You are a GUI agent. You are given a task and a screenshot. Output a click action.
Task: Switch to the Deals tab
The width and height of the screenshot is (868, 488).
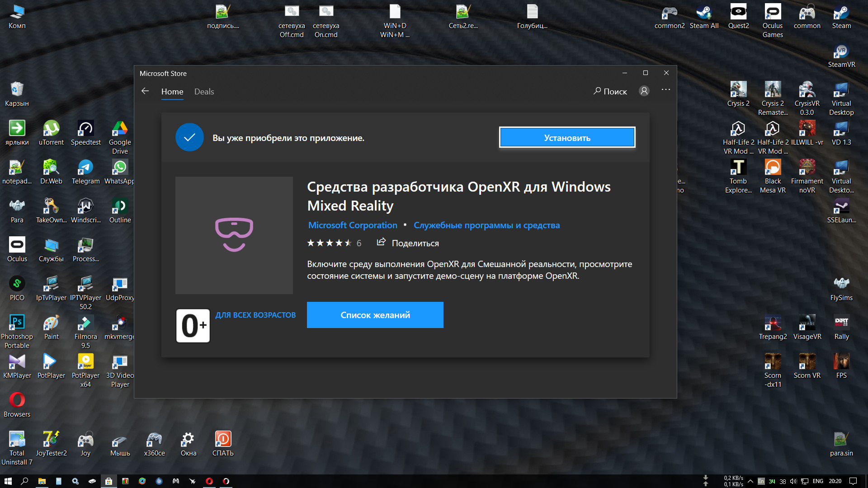click(204, 91)
